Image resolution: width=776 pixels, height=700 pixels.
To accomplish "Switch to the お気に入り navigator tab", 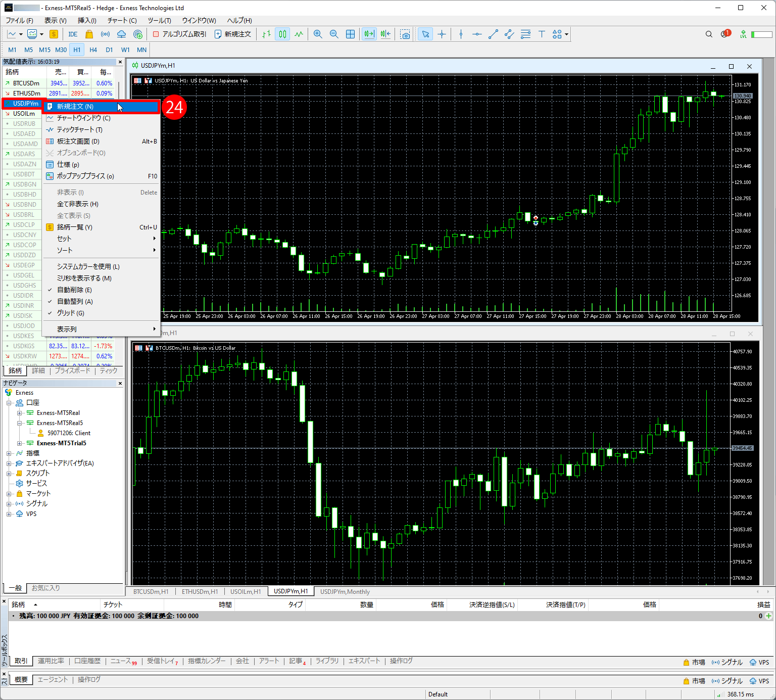I will pos(46,588).
